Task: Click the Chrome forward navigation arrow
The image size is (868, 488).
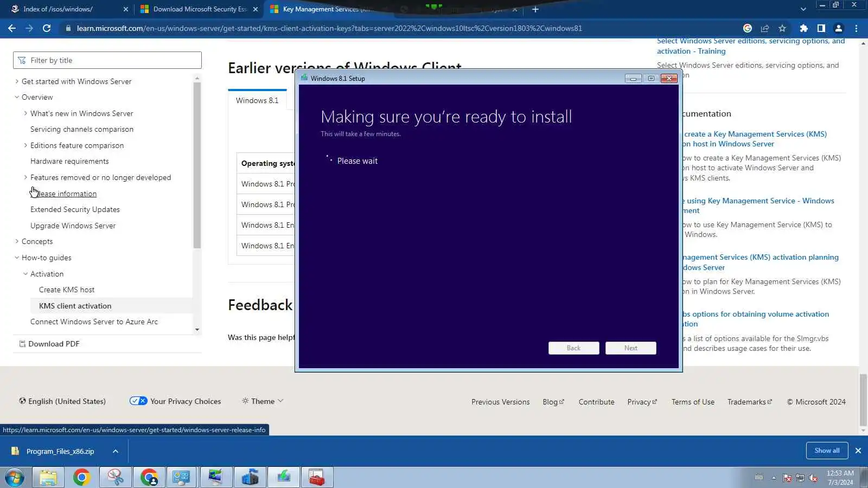Action: click(29, 28)
